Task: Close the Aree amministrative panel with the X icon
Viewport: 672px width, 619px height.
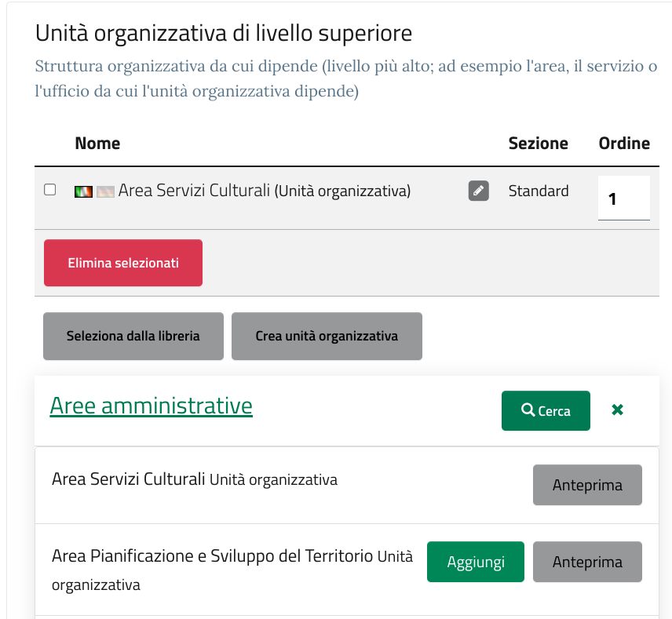Action: [x=617, y=410]
